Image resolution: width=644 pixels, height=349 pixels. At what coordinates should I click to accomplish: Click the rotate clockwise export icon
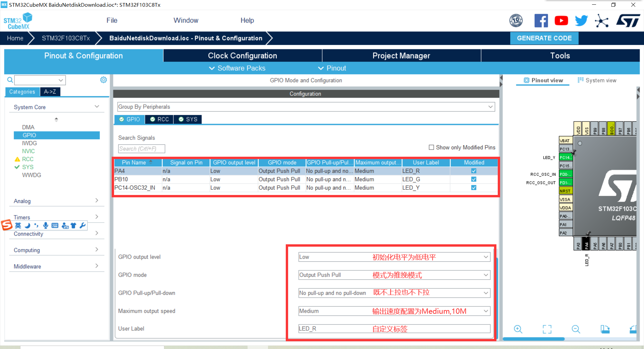point(605,329)
